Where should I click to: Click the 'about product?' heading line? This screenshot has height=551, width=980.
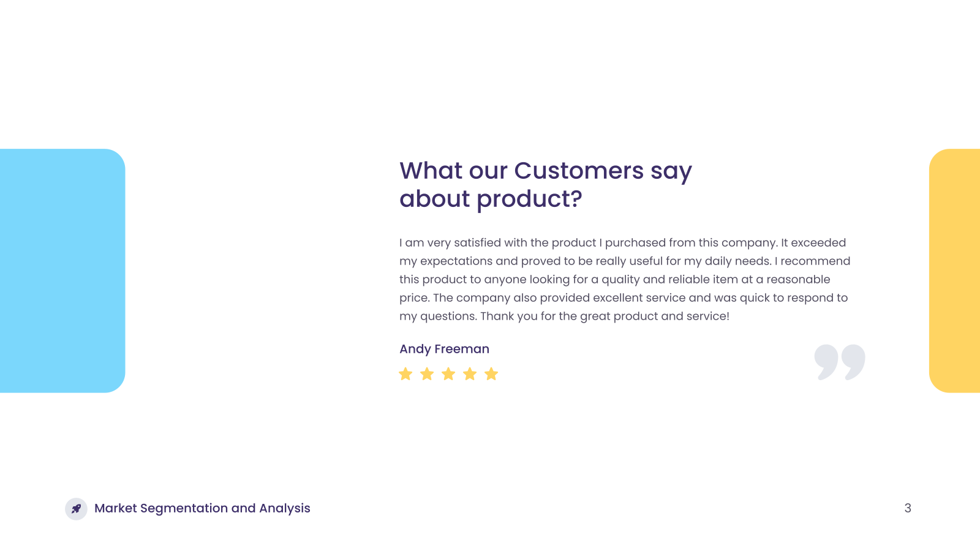pyautogui.click(x=491, y=200)
